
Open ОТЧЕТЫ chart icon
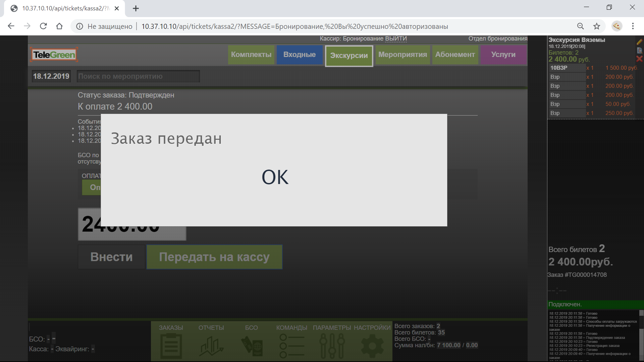pyautogui.click(x=211, y=345)
